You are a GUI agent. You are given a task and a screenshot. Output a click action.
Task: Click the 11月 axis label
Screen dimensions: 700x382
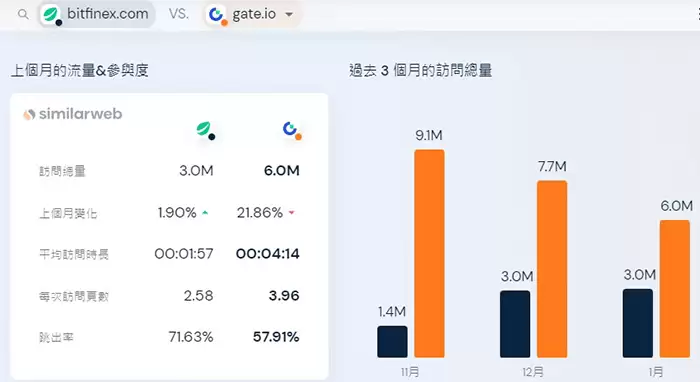[410, 372]
